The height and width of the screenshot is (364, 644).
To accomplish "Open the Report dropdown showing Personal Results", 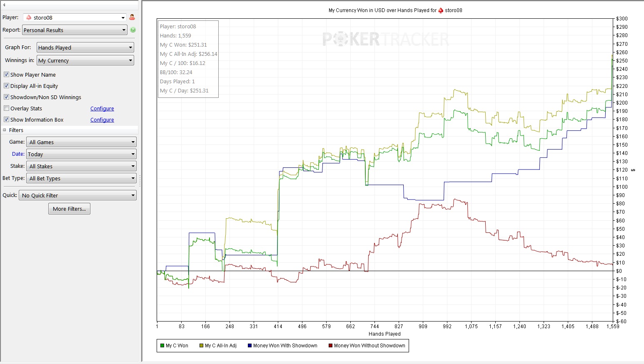I will (75, 30).
